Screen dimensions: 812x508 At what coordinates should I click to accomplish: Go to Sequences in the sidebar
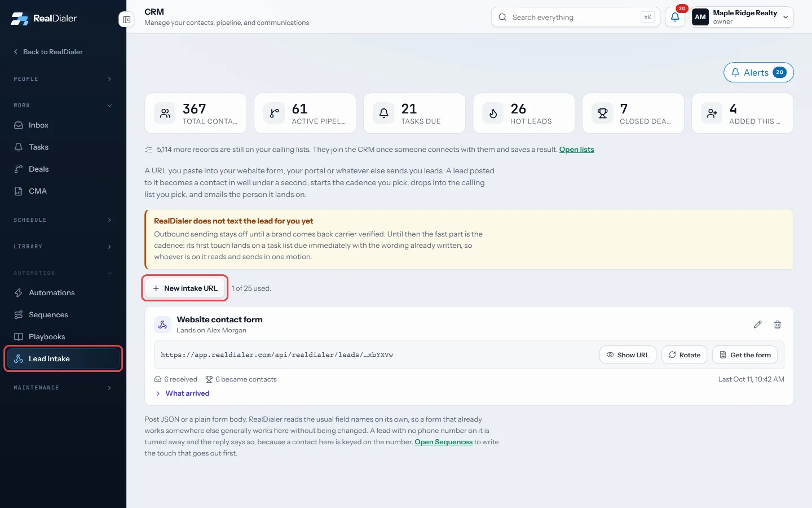(x=63, y=315)
